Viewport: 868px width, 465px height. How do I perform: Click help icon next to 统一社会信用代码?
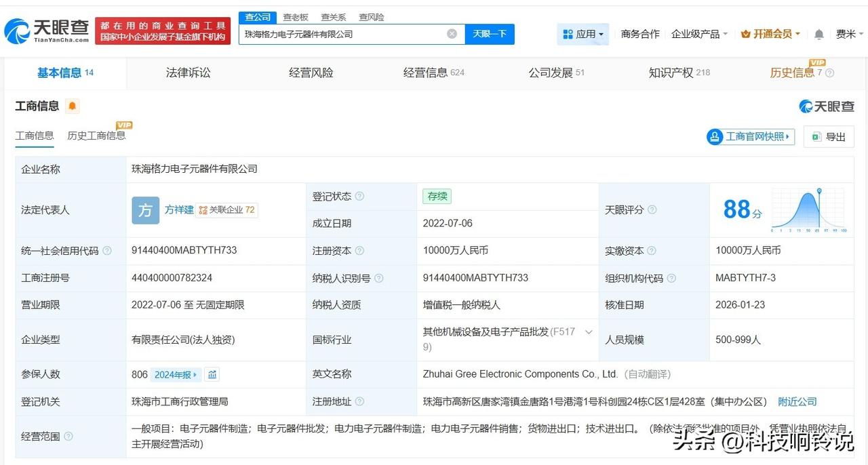click(x=107, y=251)
